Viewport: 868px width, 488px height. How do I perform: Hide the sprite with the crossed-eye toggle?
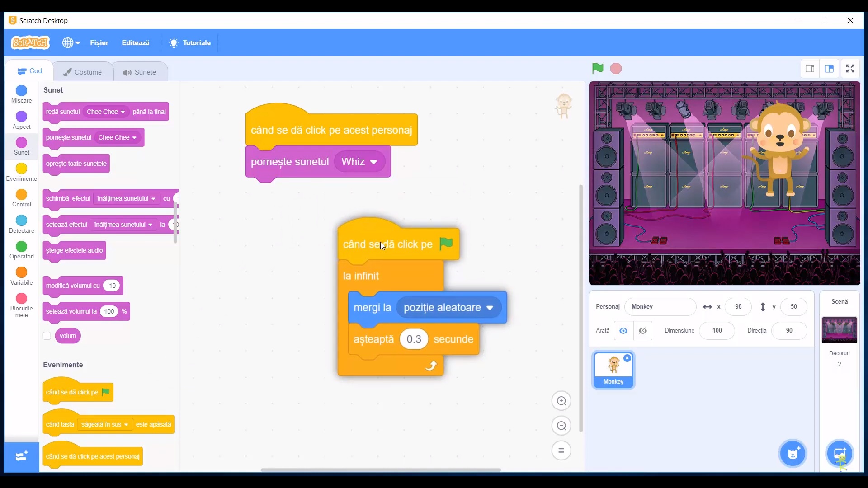tap(643, 330)
